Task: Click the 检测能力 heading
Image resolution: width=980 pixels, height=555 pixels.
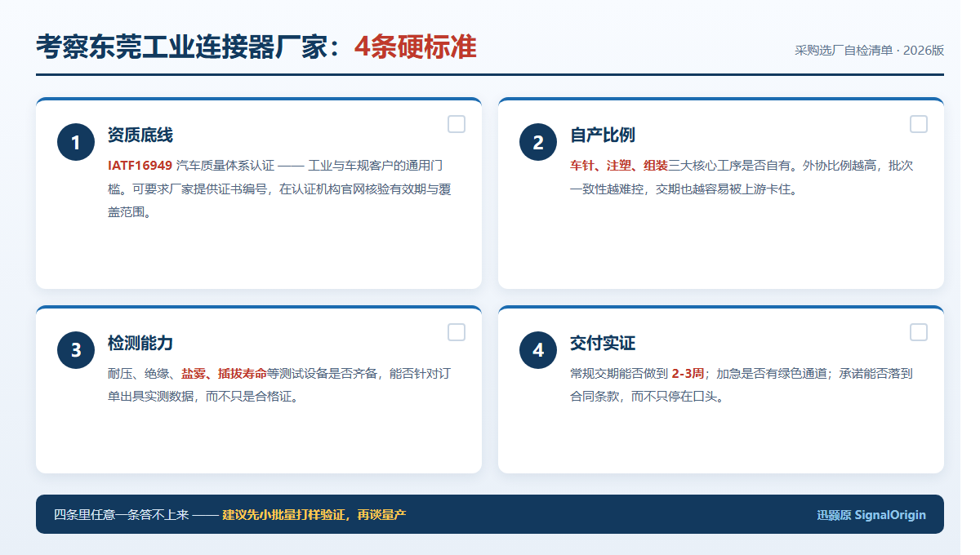Action: click(140, 344)
